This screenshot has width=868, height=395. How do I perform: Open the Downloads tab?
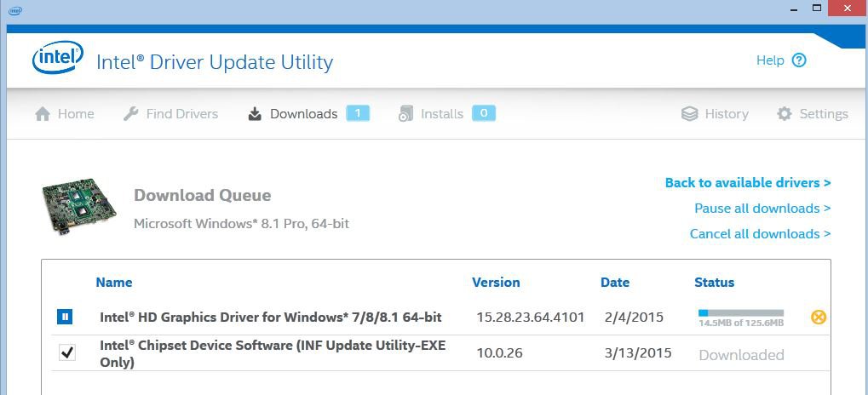[302, 114]
